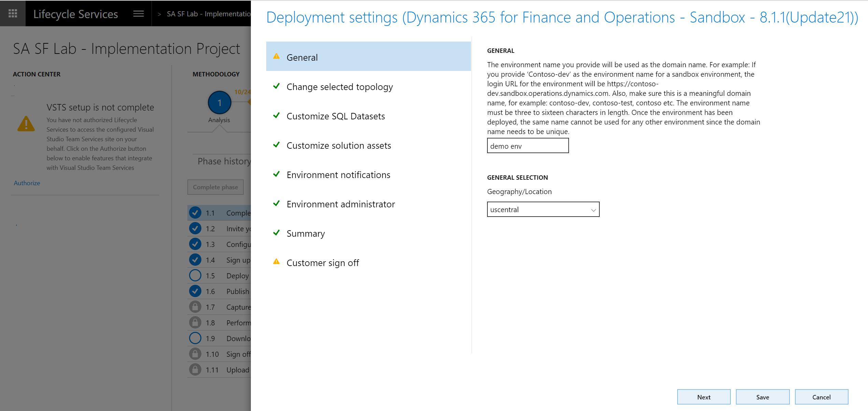Image resolution: width=868 pixels, height=411 pixels.
Task: Toggle completion circle on task 1.5 Deploy
Action: 195,275
